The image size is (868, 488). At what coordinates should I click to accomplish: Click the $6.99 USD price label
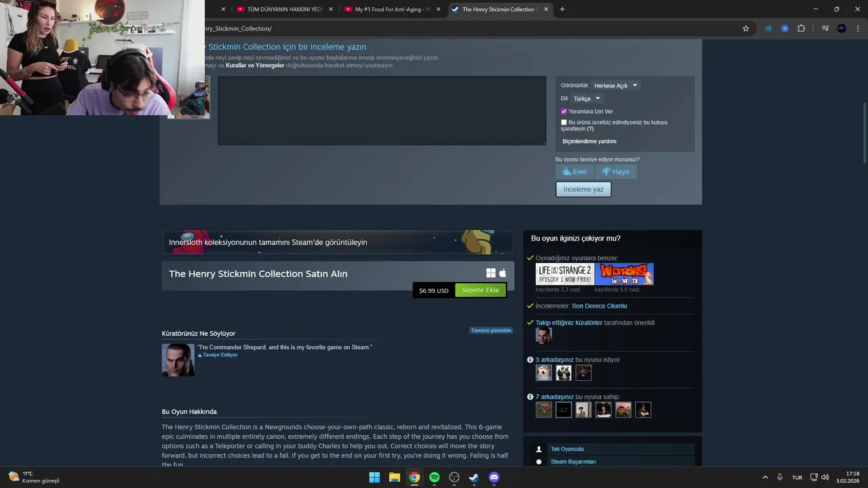click(434, 291)
